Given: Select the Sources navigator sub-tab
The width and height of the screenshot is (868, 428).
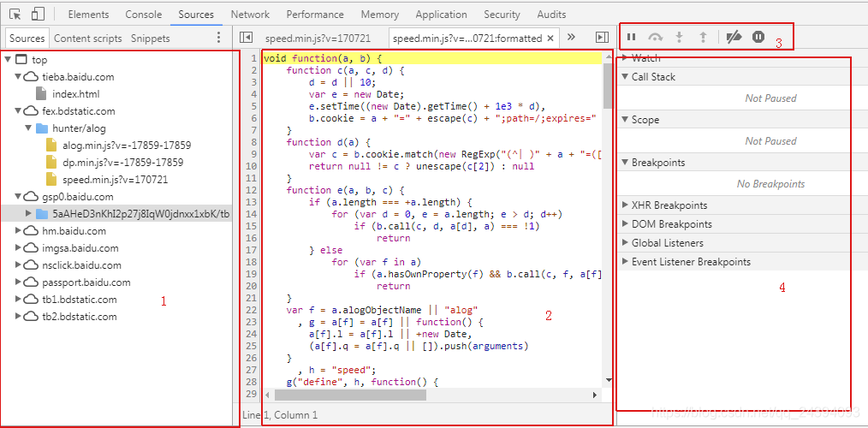Looking at the screenshot, I should point(27,39).
